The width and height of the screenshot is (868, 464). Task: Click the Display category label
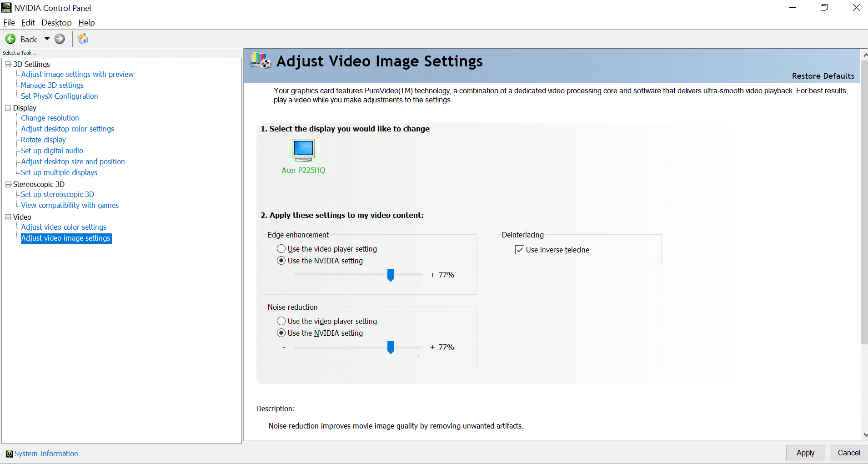click(25, 108)
